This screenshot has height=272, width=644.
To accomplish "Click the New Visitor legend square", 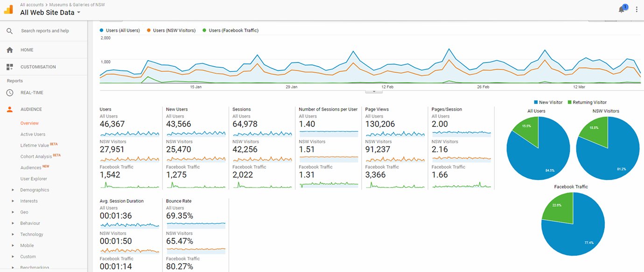I will point(535,102).
